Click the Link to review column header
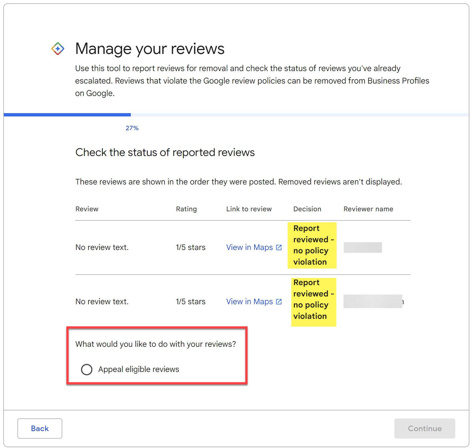The image size is (476, 448). [249, 209]
